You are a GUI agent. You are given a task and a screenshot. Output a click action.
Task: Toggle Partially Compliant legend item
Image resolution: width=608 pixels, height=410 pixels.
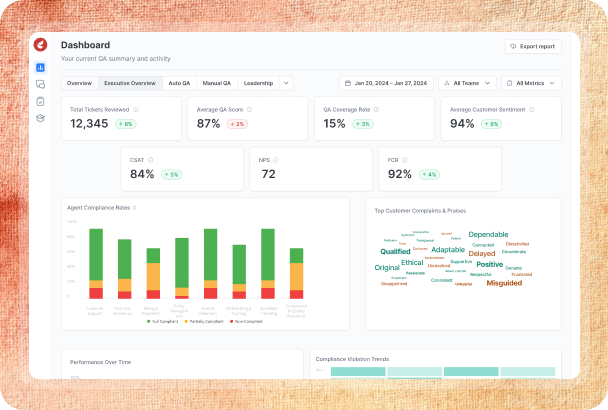point(204,321)
